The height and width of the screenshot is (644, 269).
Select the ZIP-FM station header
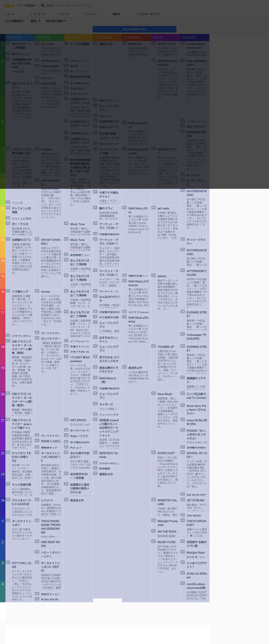click(166, 38)
